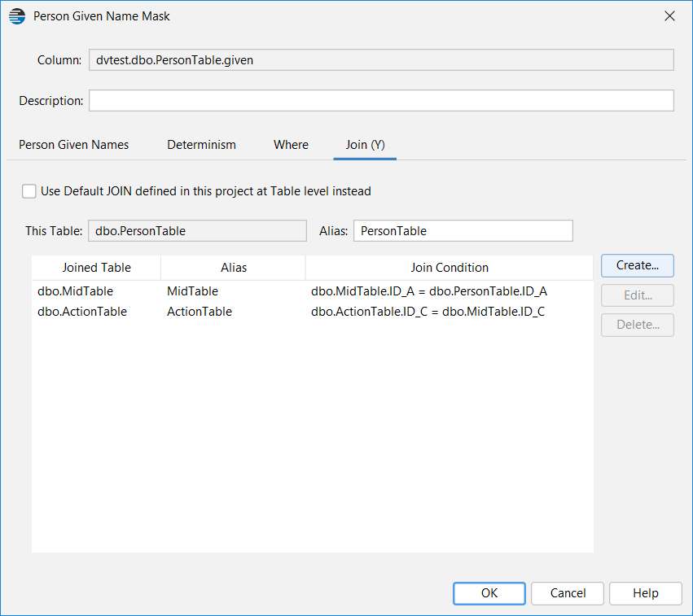Close the Person Given Name Mask dialog
The image size is (693, 616).
click(x=669, y=16)
